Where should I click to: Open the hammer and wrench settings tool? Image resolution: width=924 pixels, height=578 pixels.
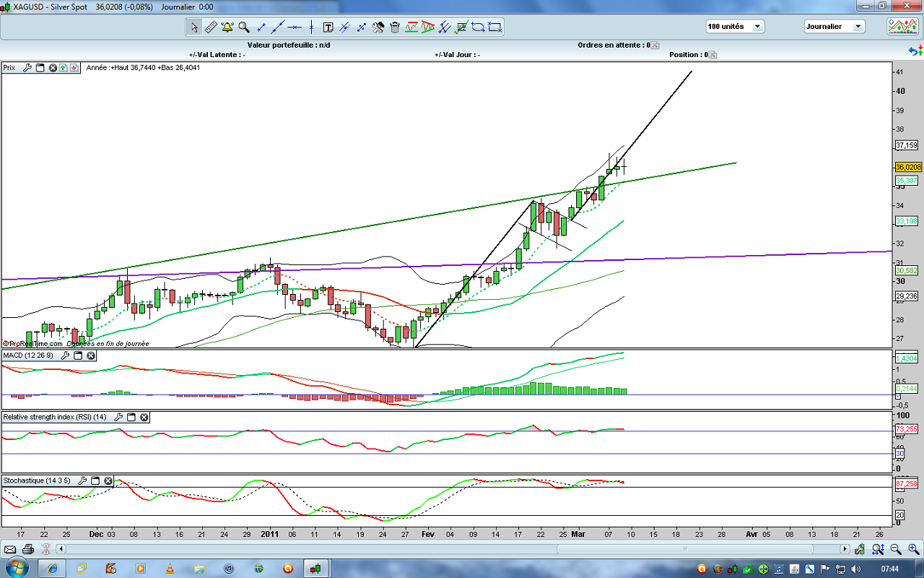(x=378, y=27)
